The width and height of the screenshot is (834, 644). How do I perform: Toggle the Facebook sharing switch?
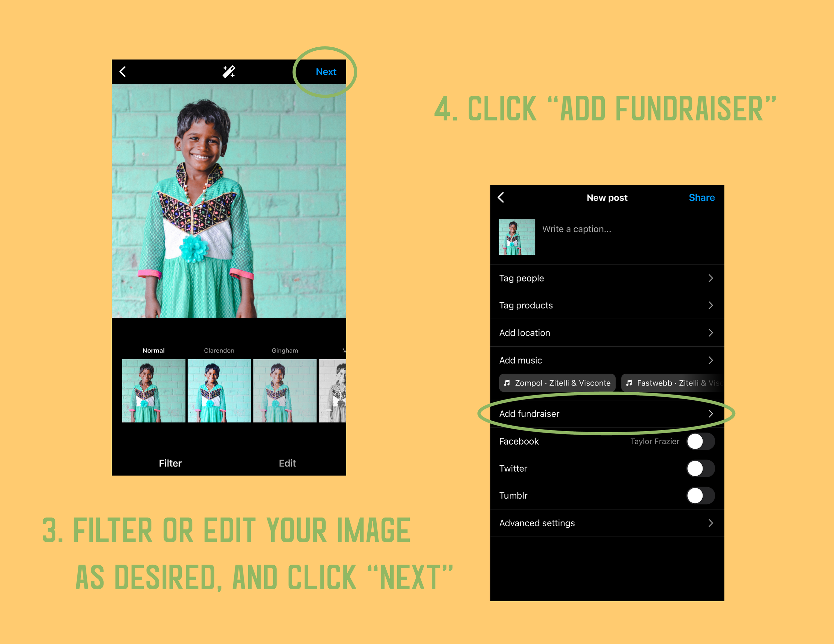(x=700, y=441)
